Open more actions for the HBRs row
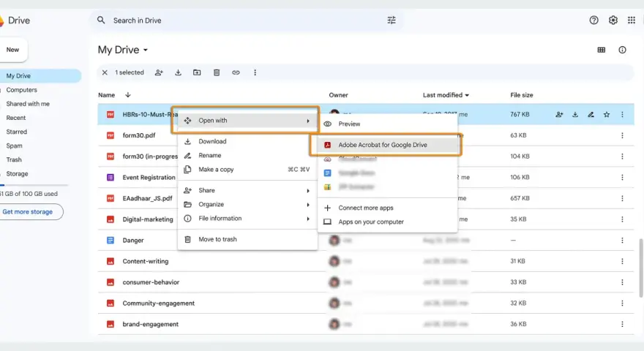644x351 pixels. (622, 115)
